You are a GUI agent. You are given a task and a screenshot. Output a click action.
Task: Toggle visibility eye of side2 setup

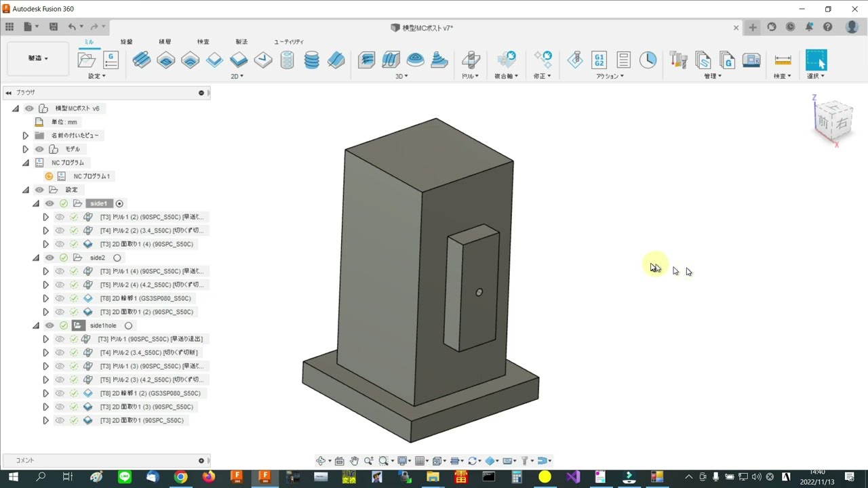pyautogui.click(x=50, y=258)
